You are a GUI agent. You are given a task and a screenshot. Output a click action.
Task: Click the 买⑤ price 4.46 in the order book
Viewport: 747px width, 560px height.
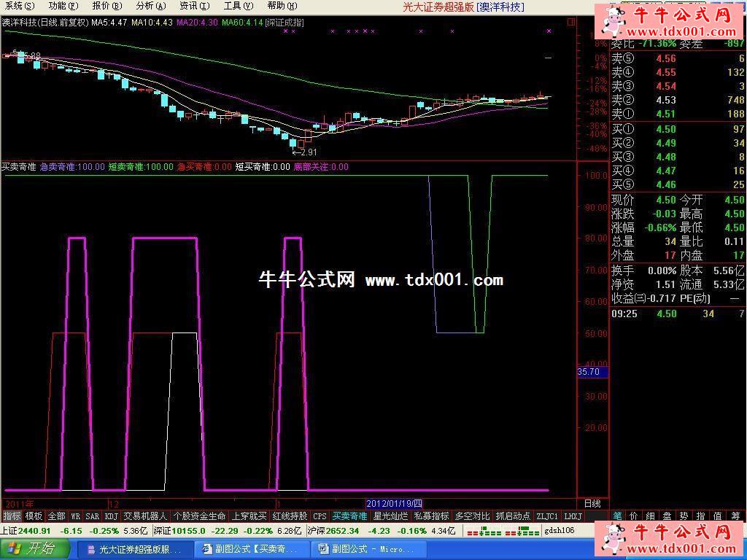665,184
